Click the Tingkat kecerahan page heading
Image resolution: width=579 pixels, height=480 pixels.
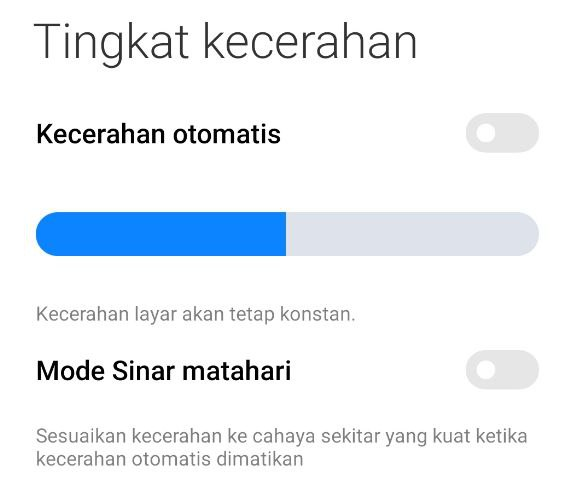pos(225,44)
